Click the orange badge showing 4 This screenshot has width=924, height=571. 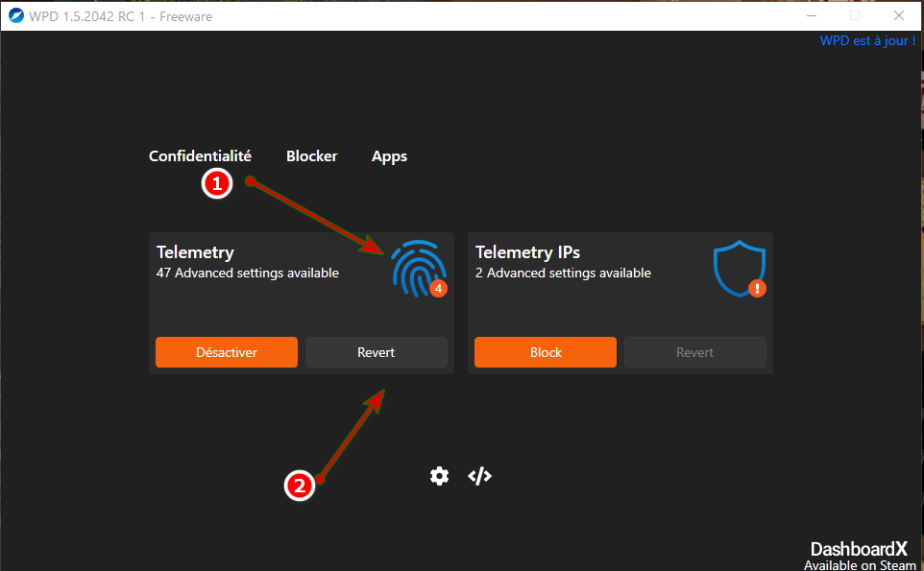coord(438,288)
